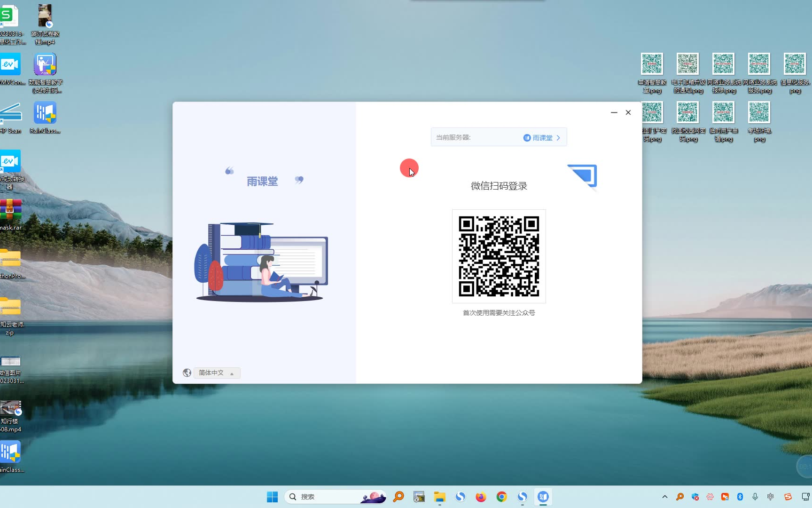This screenshot has width=812, height=508.
Task: Launch Google Chrome from the taskbar
Action: [501, 497]
